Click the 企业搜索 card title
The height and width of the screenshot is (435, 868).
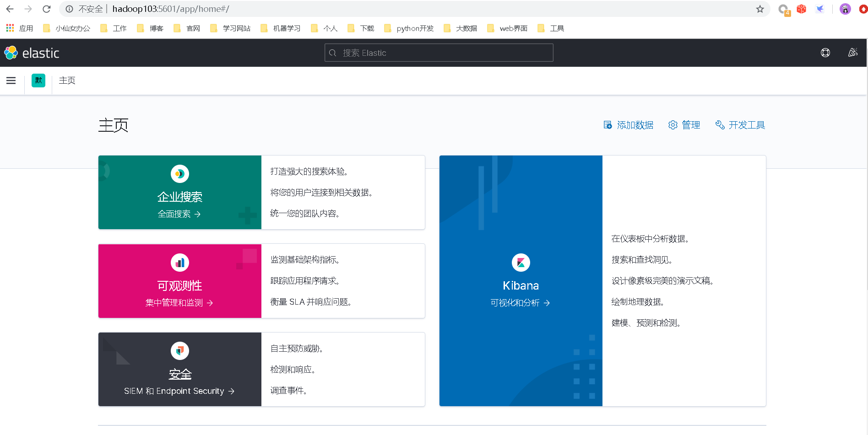pos(180,197)
